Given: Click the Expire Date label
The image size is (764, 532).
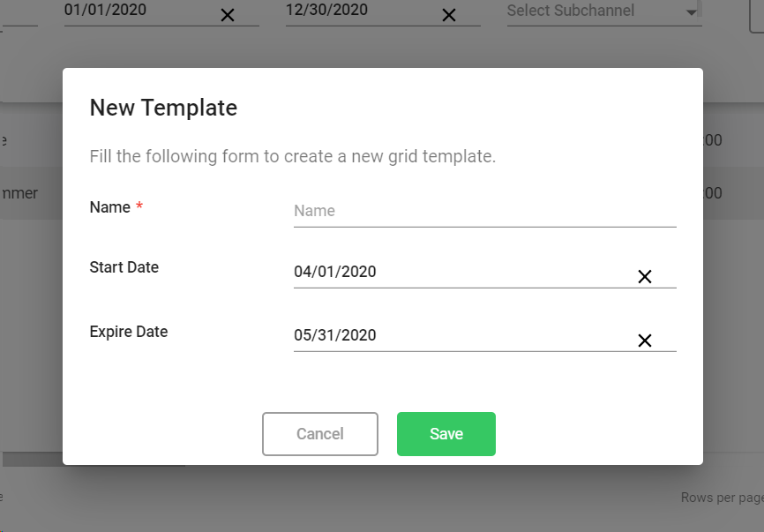Looking at the screenshot, I should (129, 332).
